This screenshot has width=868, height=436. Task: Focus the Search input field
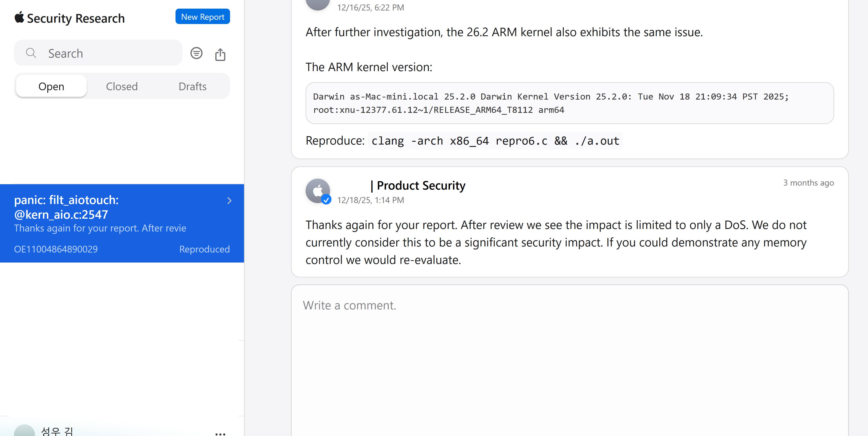111,53
